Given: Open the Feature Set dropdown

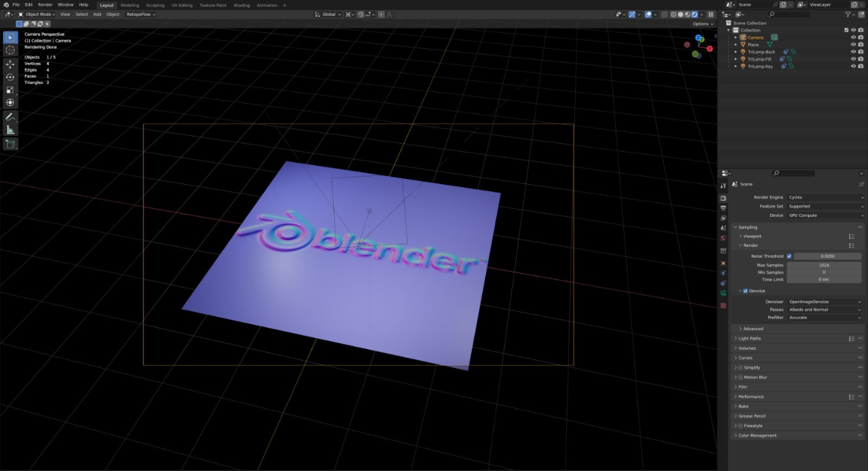Looking at the screenshot, I should (826, 206).
